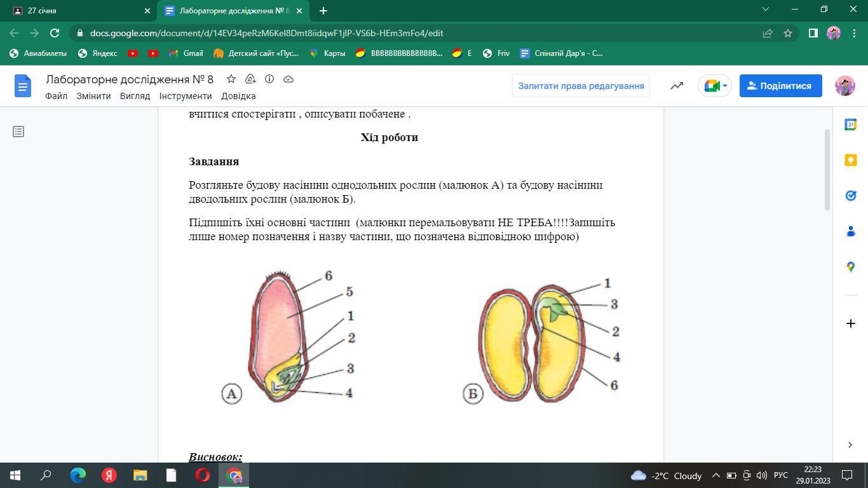Show hidden system tray icons
Screen dimensions: 868x488
pos(715,475)
